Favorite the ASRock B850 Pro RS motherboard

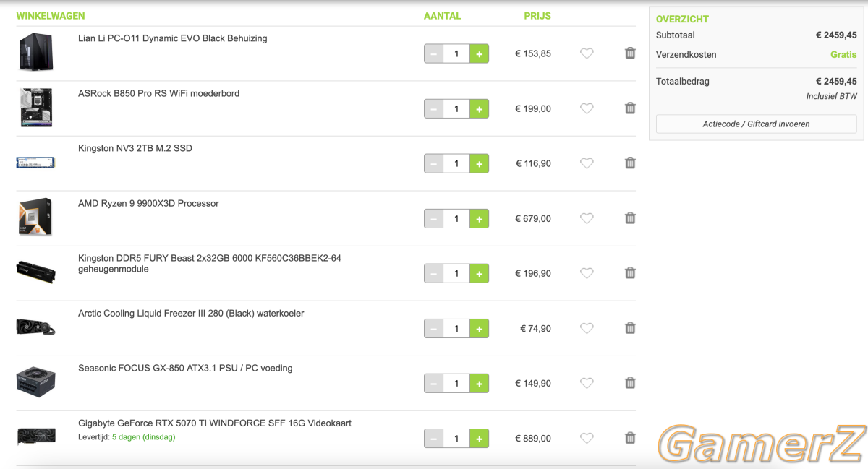click(587, 108)
